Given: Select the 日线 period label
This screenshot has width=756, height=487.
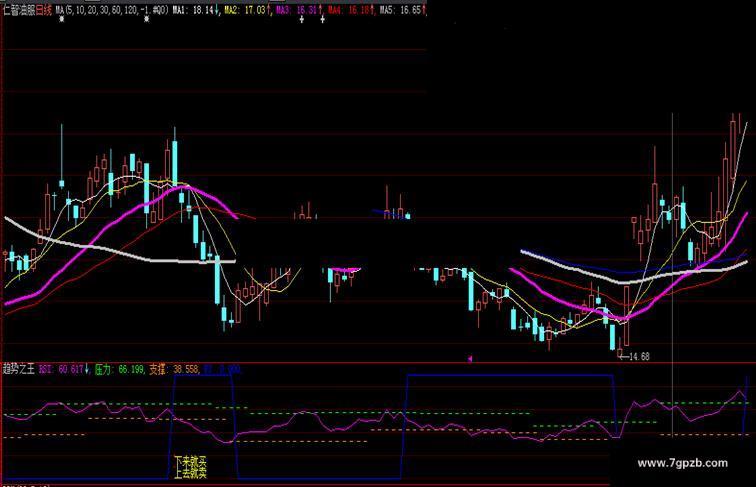Looking at the screenshot, I should coord(44,10).
